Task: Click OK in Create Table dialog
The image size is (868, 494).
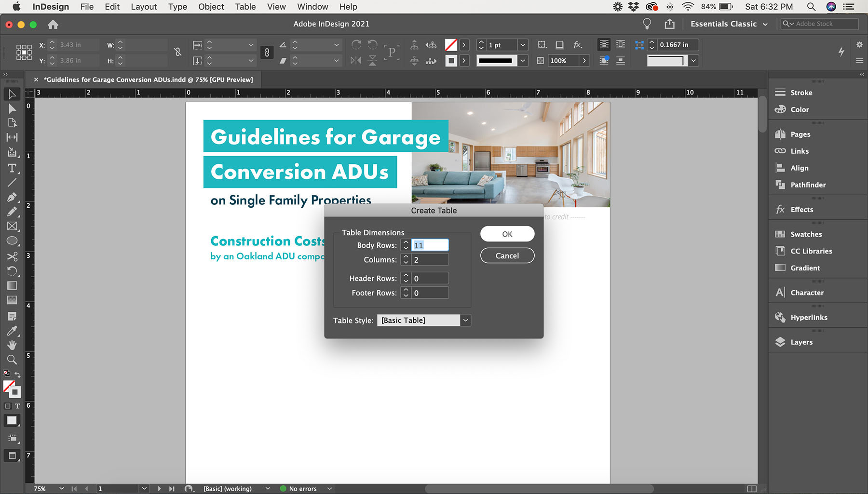Action: [x=507, y=234]
